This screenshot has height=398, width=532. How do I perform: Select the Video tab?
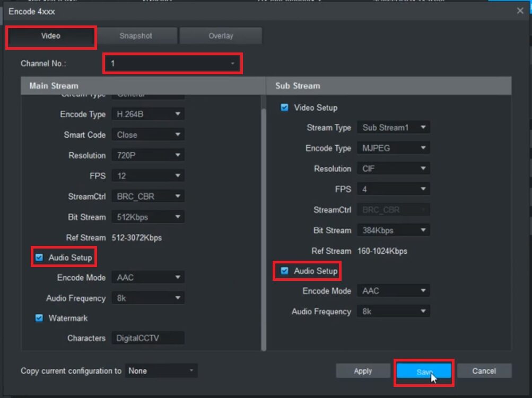51,36
